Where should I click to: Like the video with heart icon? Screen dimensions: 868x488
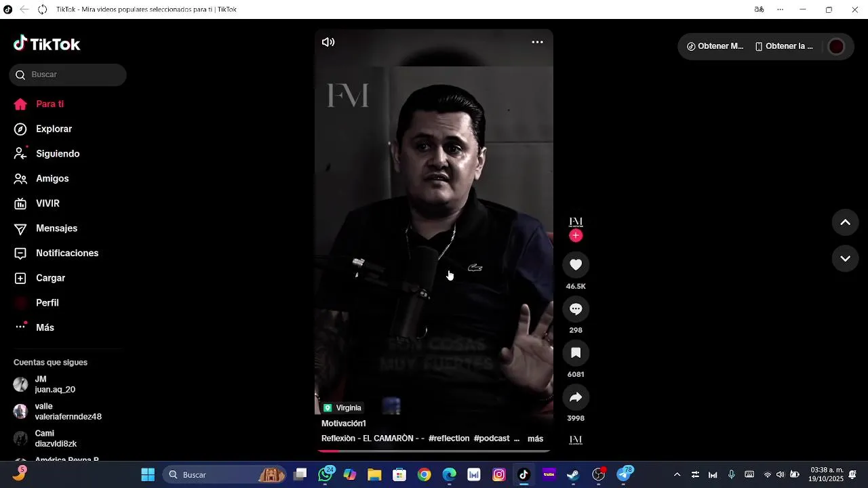click(x=576, y=265)
